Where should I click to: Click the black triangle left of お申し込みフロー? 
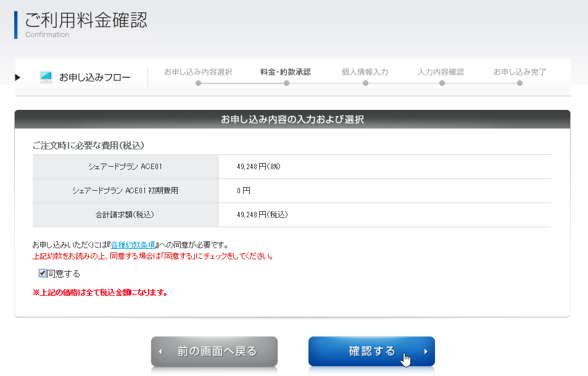[x=18, y=77]
